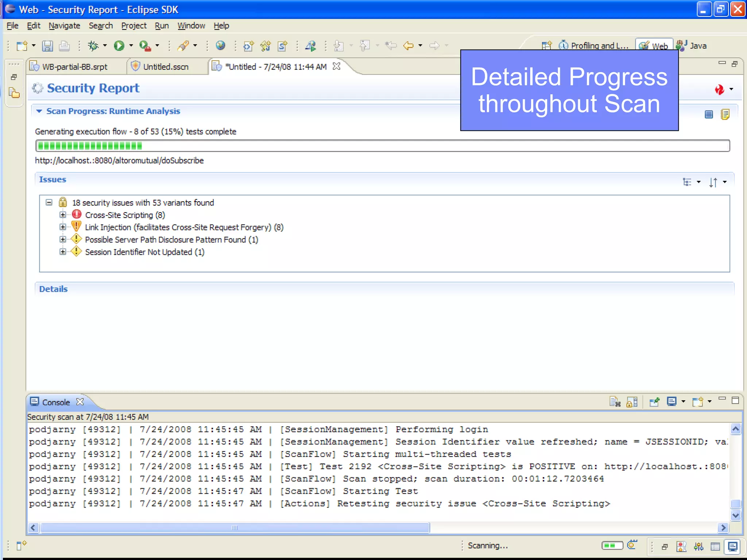The width and height of the screenshot is (747, 560).
Task: Click the Scroll Lock console icon
Action: pos(632,402)
